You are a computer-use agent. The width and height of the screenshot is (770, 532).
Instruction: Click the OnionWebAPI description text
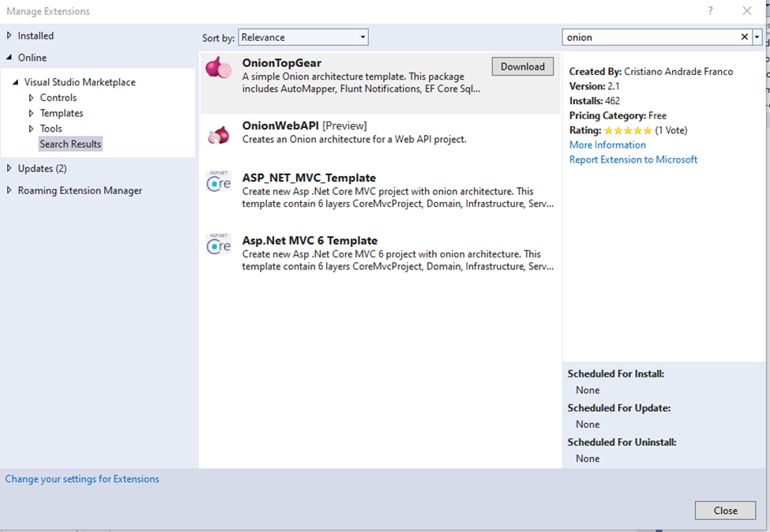pos(355,140)
